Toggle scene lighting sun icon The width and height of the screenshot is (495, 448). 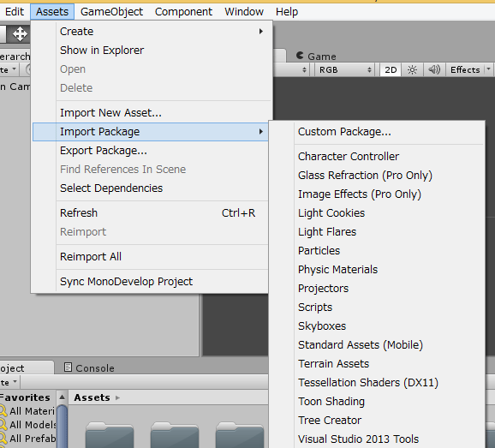[412, 69]
